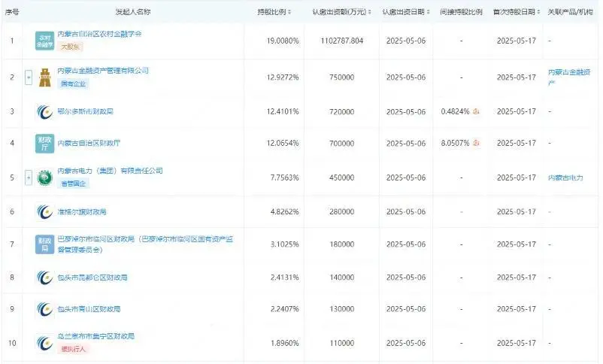Expand the 内蒙古电力（集团）有限责任公司 row
The image size is (603, 364).
[29, 177]
